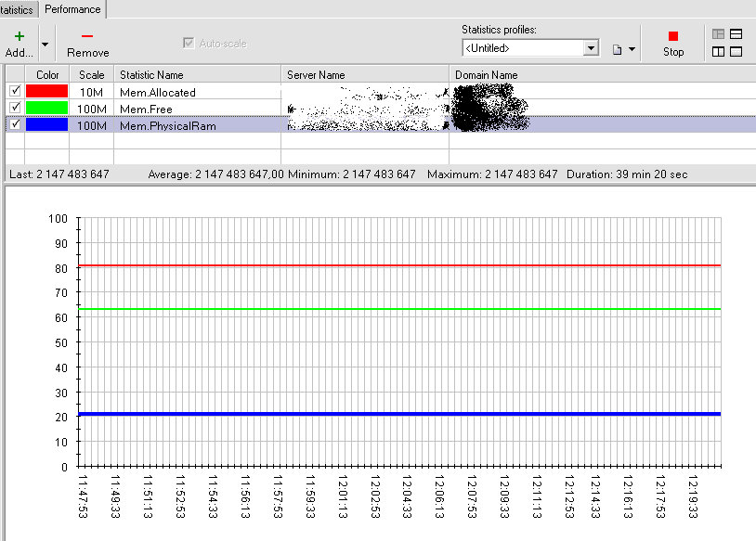The image size is (756, 541).
Task: Select the bottom-left layout view icon
Action: coord(718,52)
